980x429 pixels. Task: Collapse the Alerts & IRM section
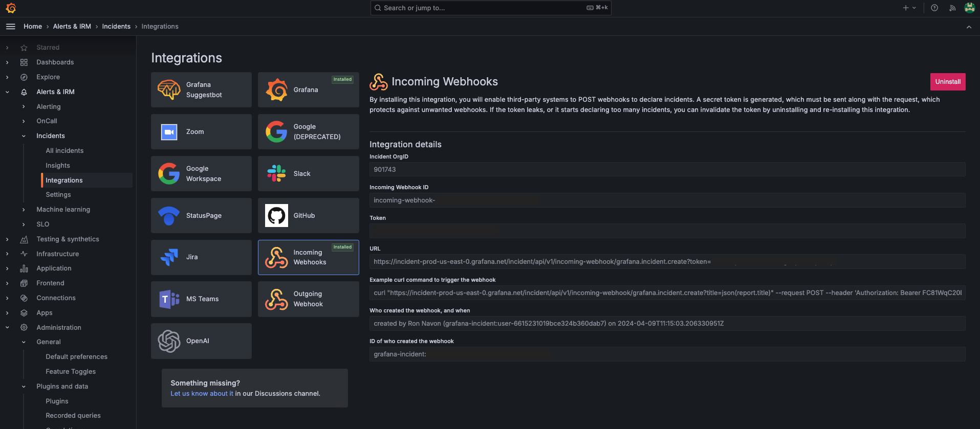click(x=7, y=92)
